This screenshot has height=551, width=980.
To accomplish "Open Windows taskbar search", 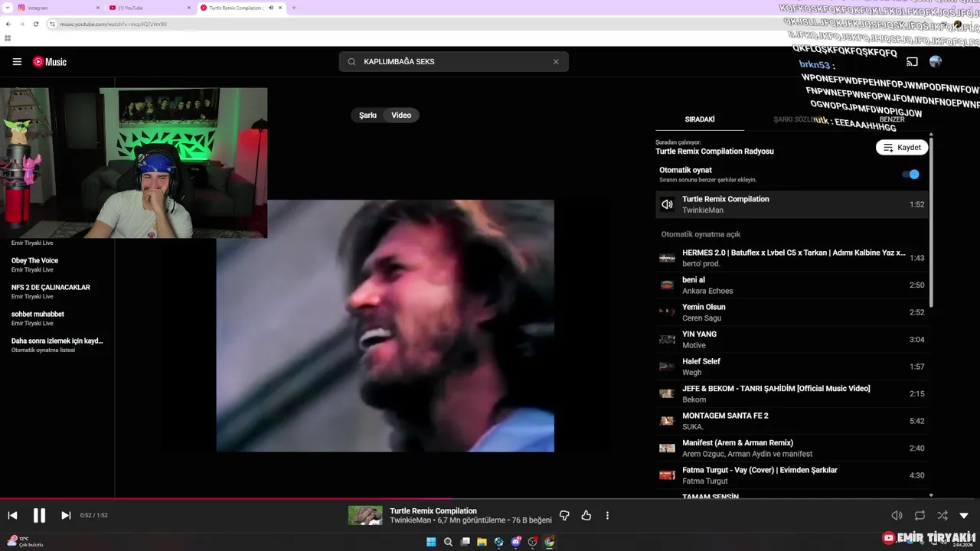I will point(448,542).
